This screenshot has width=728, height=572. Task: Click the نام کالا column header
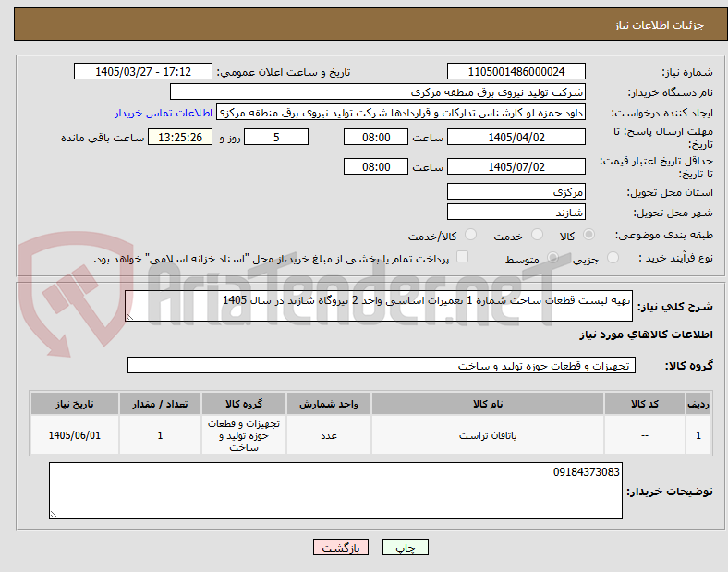click(488, 404)
